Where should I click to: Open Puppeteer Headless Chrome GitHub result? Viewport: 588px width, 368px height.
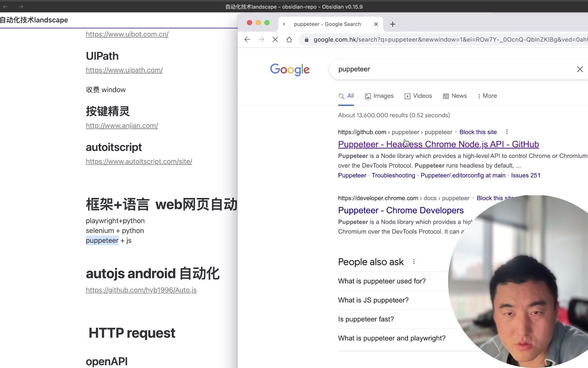[x=438, y=144]
